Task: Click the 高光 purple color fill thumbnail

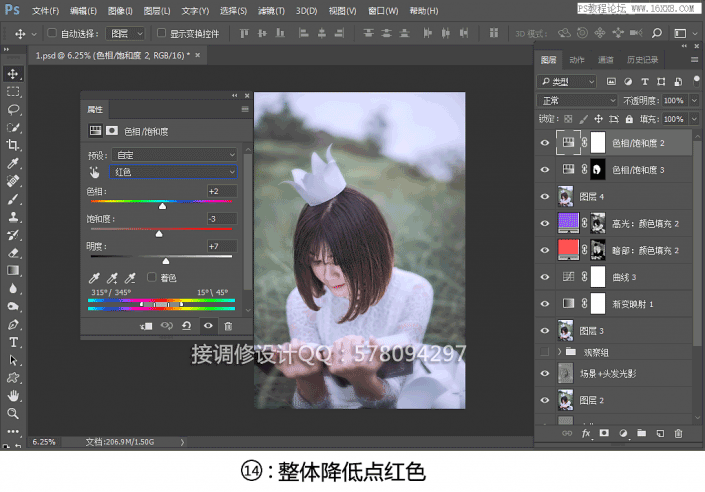Action: click(568, 223)
